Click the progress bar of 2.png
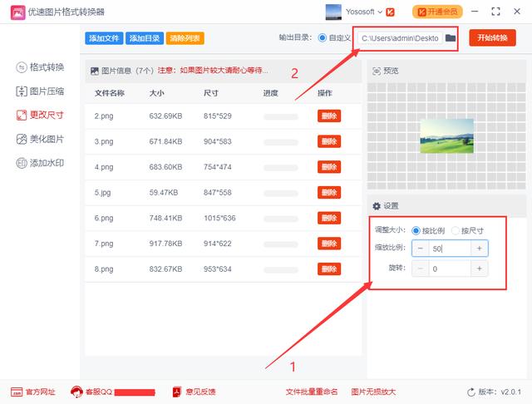 [x=280, y=116]
